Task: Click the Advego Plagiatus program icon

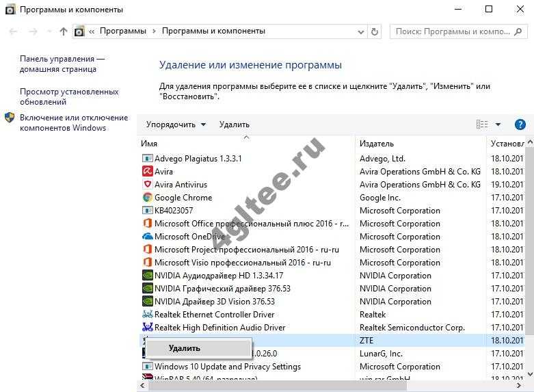Action: [147, 159]
